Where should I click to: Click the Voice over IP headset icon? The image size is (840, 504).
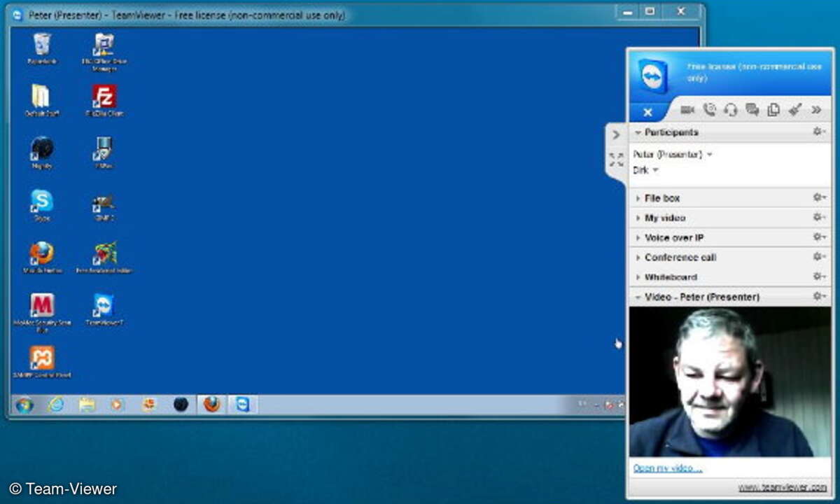(731, 110)
